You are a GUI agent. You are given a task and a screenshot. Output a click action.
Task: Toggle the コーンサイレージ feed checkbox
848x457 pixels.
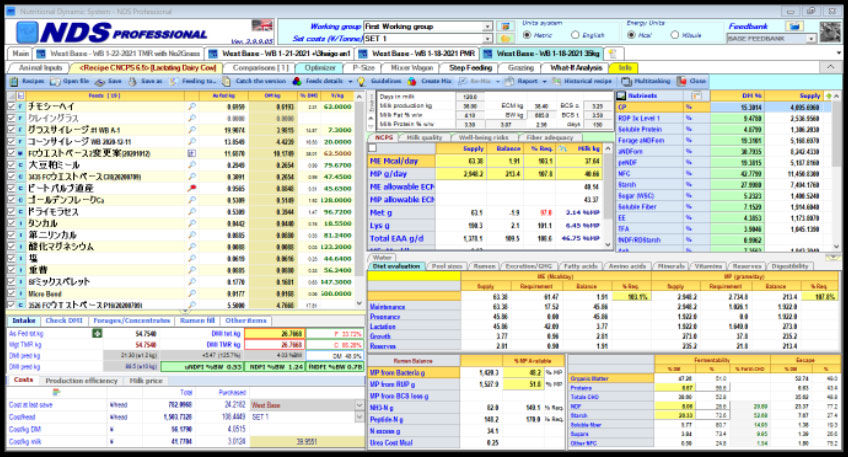pyautogui.click(x=11, y=141)
